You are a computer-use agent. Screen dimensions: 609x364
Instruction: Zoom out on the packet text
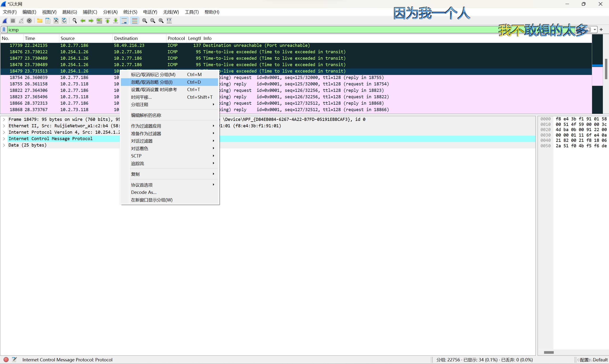[153, 21]
